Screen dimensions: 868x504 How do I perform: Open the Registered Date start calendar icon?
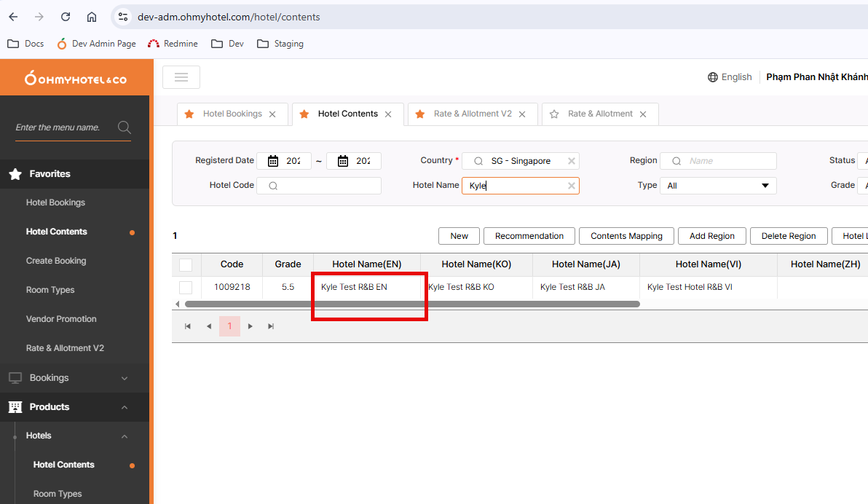coord(273,161)
